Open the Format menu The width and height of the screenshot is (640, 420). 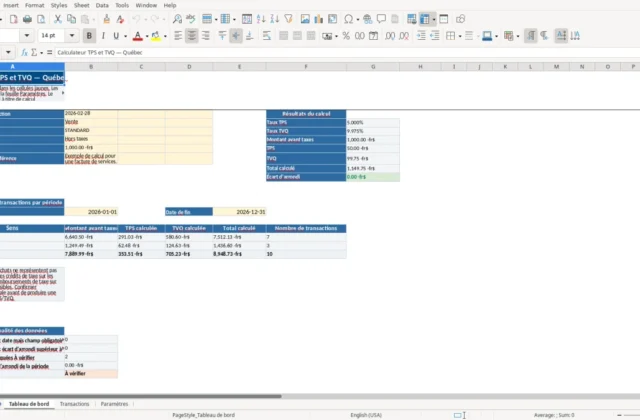pyautogui.click(x=34, y=5)
